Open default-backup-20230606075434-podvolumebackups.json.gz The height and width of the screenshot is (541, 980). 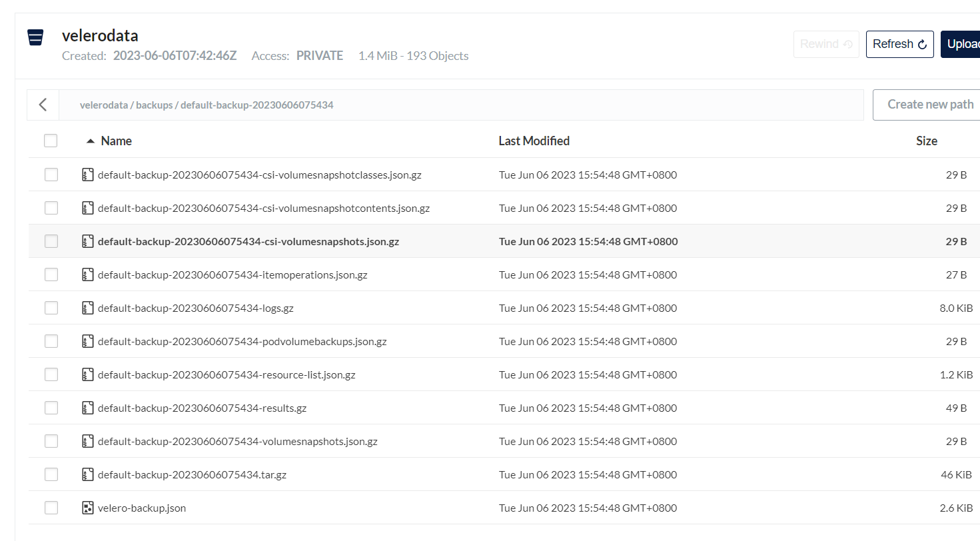[x=243, y=342]
